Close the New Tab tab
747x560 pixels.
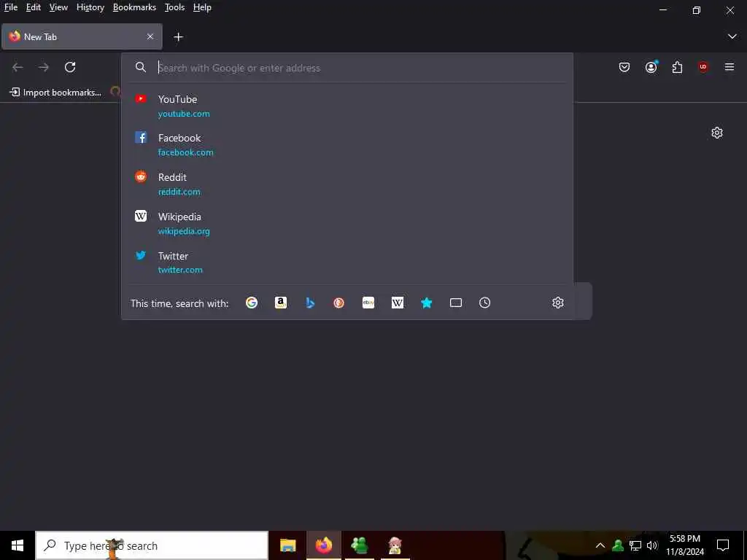(x=150, y=36)
